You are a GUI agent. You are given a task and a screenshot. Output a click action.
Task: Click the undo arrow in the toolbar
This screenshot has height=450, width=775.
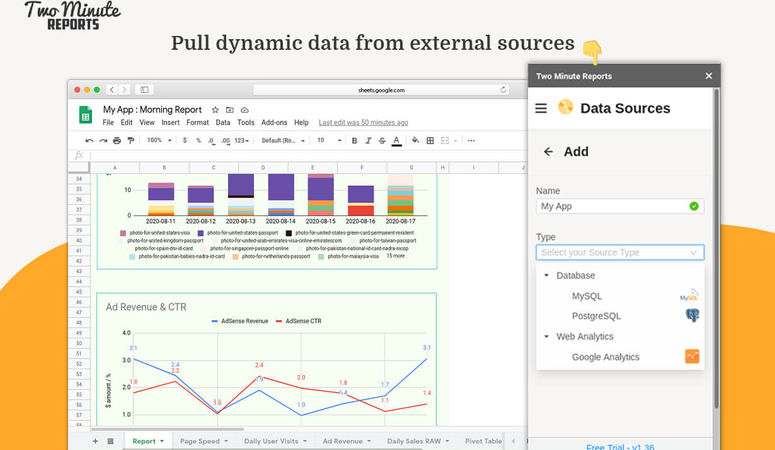tap(89, 141)
